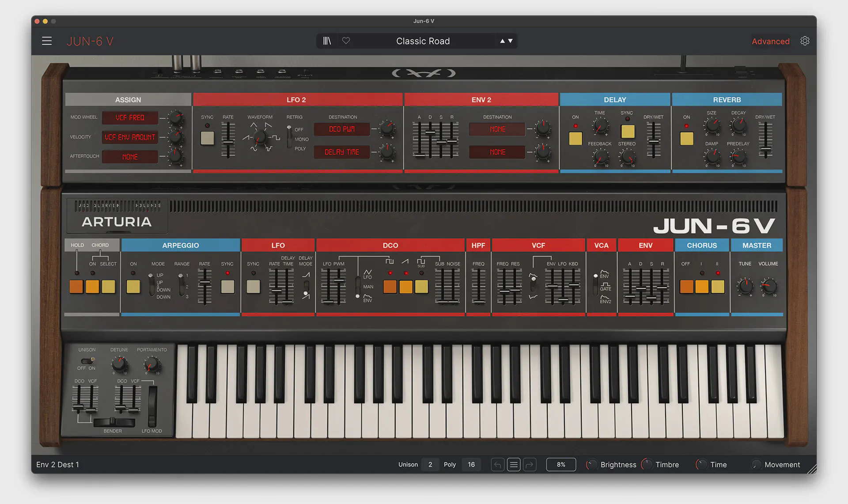
Task: Open Aftertouch NONE destination selector
Action: (x=130, y=157)
